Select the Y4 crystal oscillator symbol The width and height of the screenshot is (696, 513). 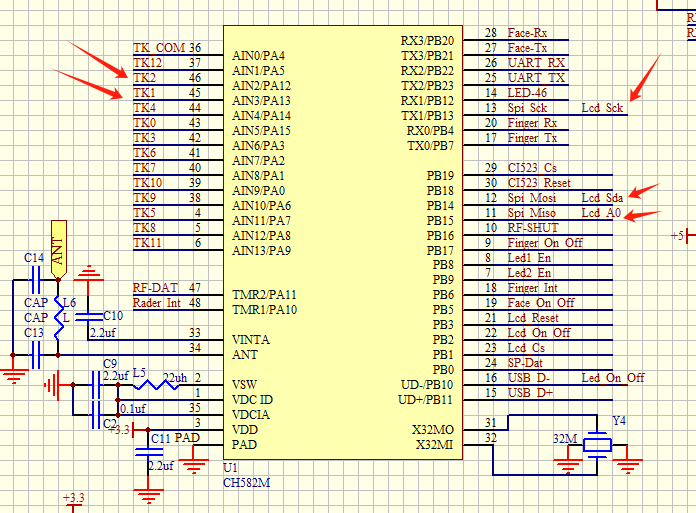pos(597,443)
